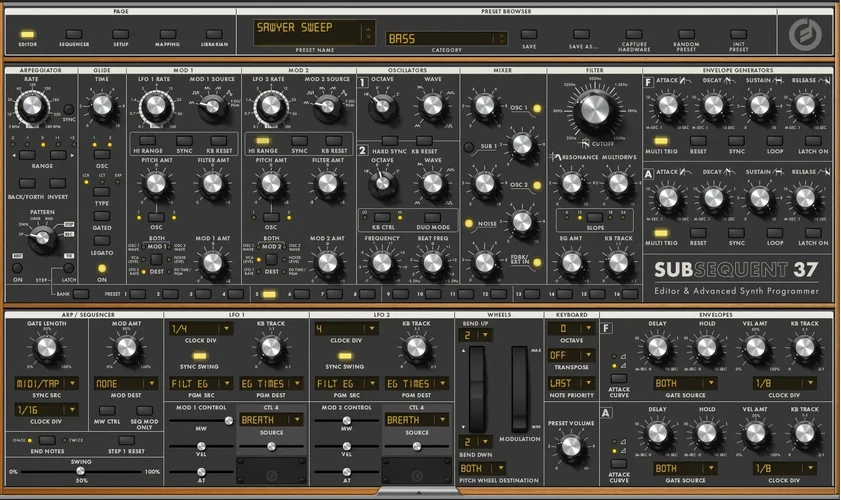Click the Capture Hardware button
This screenshot has height=500, width=841.
click(x=633, y=34)
